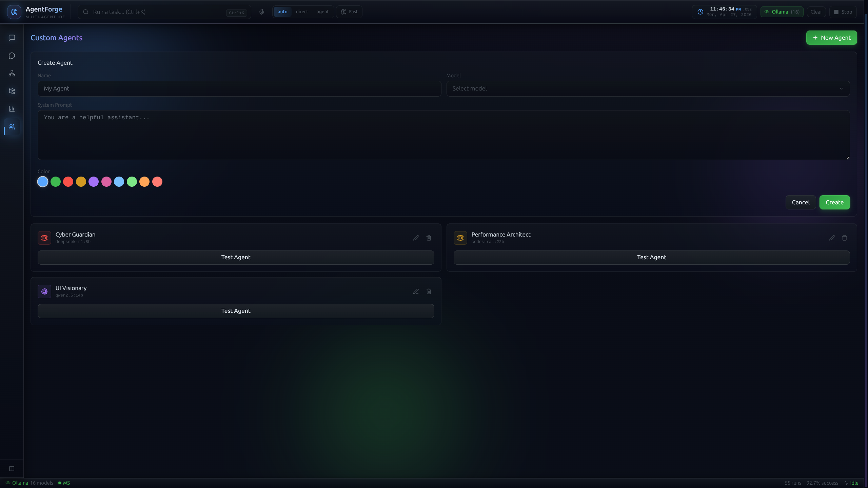868x488 pixels.
Task: Switch to agent mode
Action: coord(322,12)
